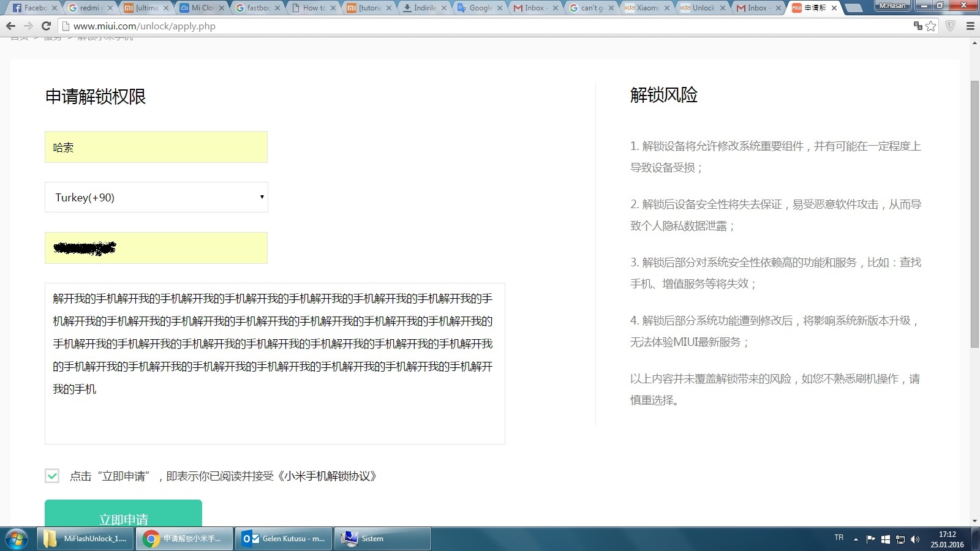This screenshot has width=980, height=551.
Task: Open the Chrome hamburger menu
Action: click(970, 26)
